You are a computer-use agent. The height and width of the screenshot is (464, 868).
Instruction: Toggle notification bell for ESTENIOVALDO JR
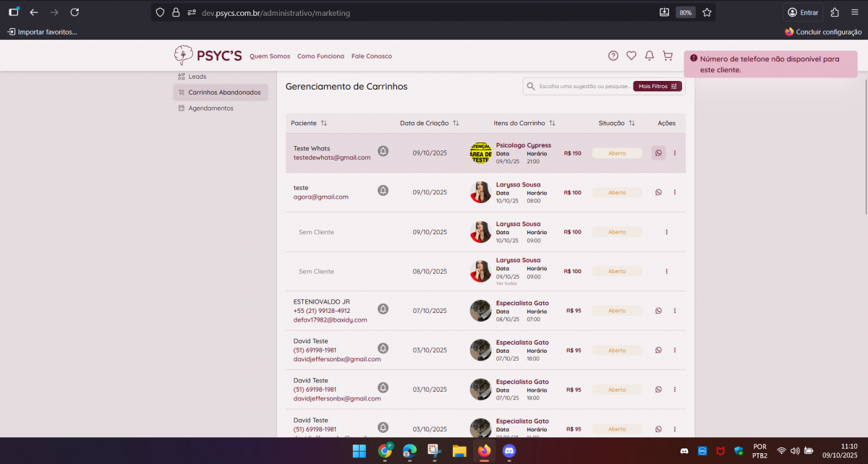point(383,309)
